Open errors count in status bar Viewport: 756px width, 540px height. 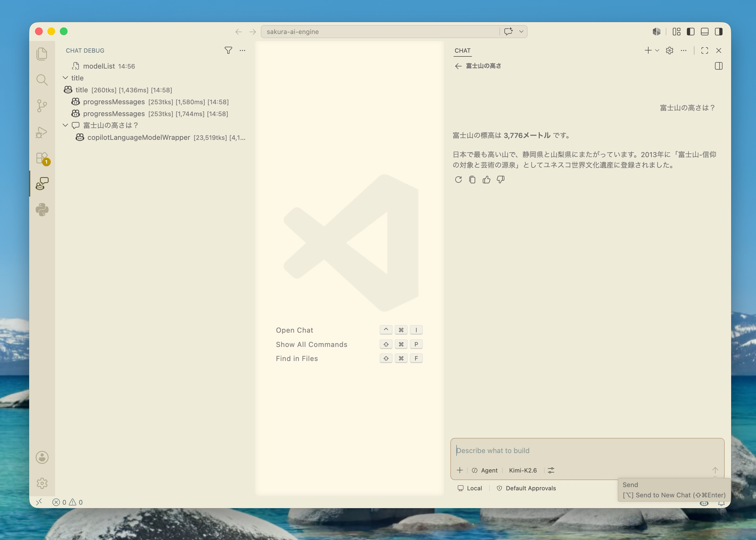59,502
